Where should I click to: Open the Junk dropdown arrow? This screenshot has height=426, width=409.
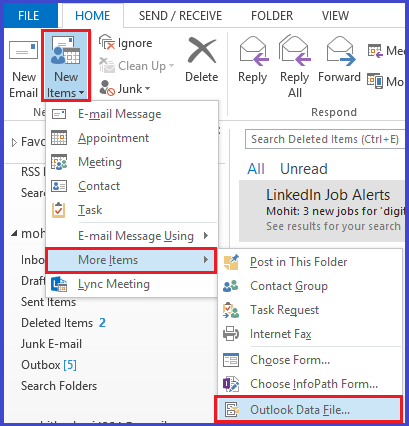pyautogui.click(x=147, y=89)
